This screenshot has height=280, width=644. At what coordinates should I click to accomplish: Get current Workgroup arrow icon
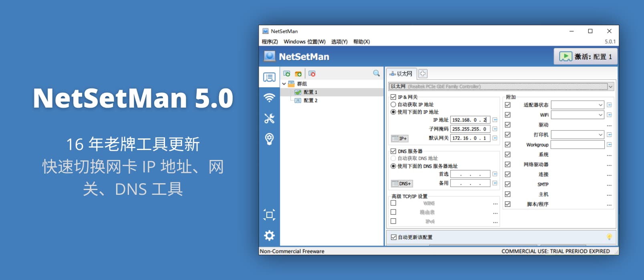609,145
